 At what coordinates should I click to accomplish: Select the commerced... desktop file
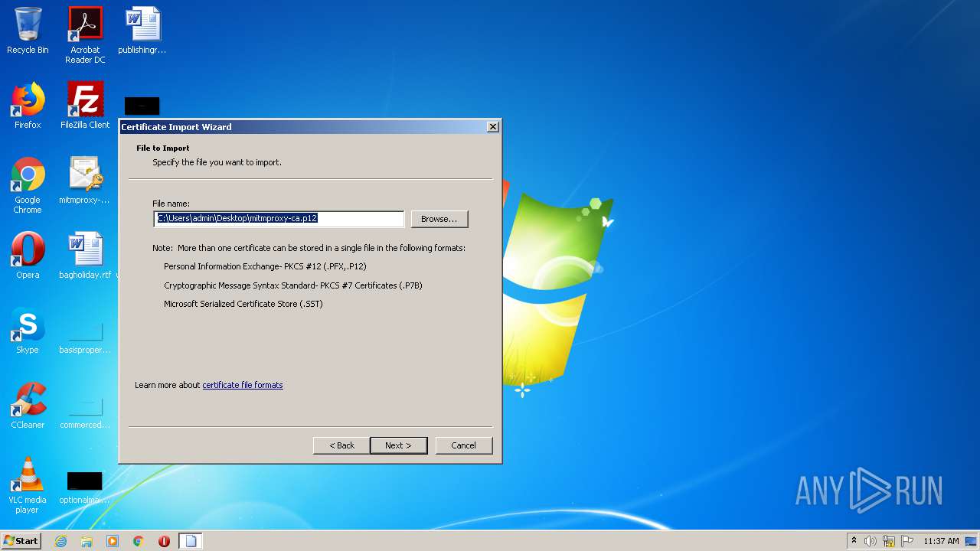coord(85,412)
